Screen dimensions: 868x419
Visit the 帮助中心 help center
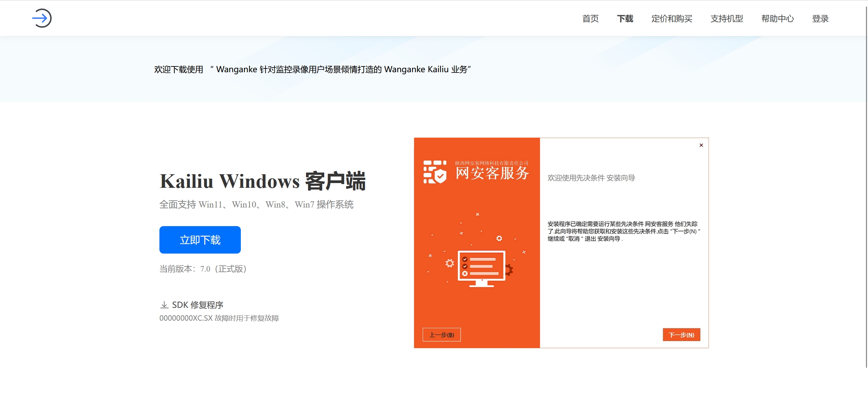click(x=777, y=19)
